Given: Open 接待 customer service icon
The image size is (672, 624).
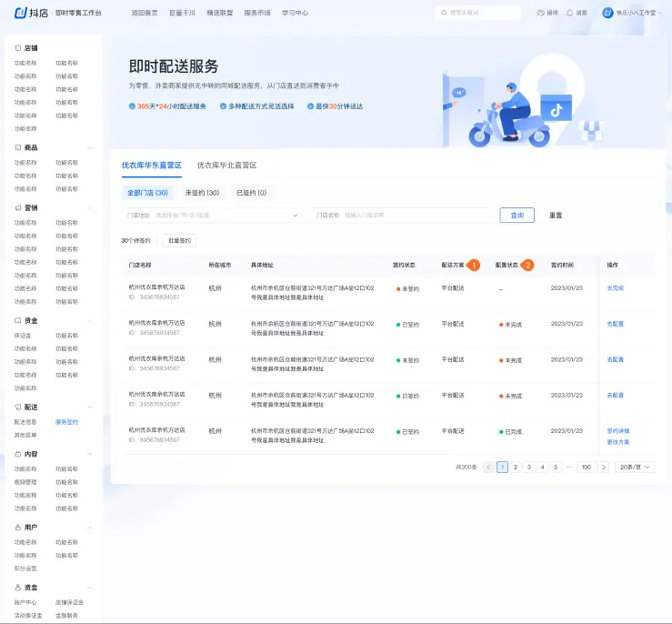Looking at the screenshot, I should click(x=541, y=13).
